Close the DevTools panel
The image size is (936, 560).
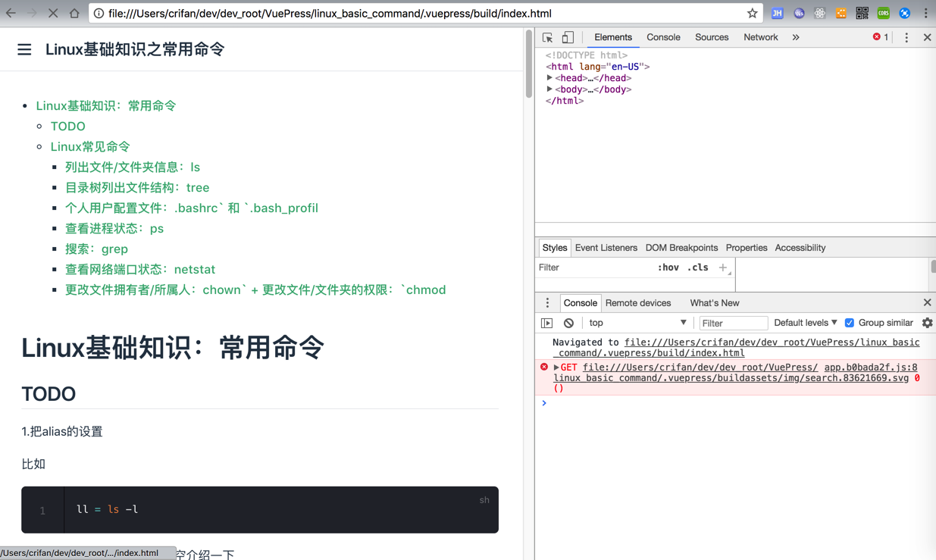[927, 37]
